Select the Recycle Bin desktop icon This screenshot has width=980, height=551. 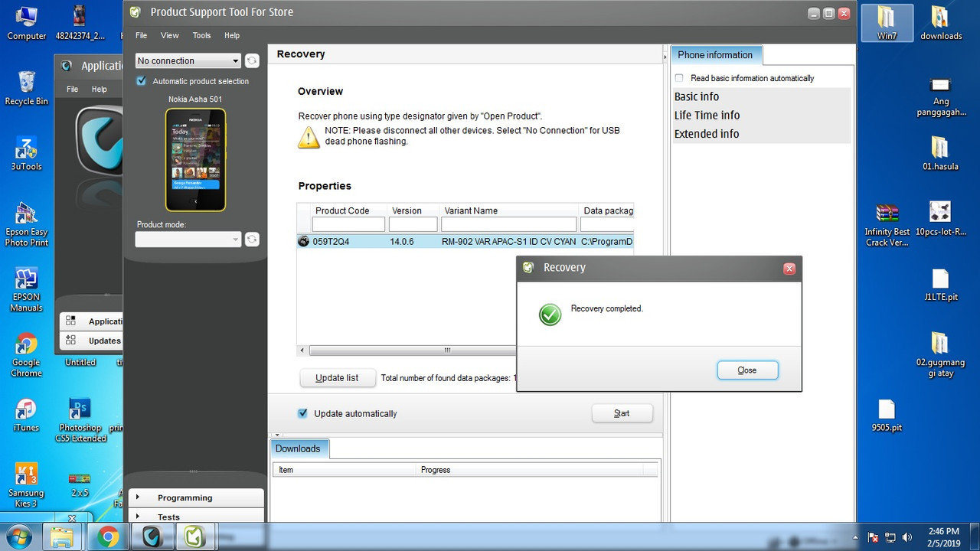[26, 88]
